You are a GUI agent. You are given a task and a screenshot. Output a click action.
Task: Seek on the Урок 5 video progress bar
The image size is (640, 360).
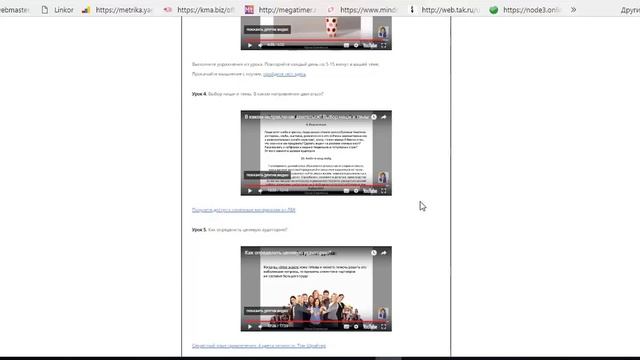[316, 321]
